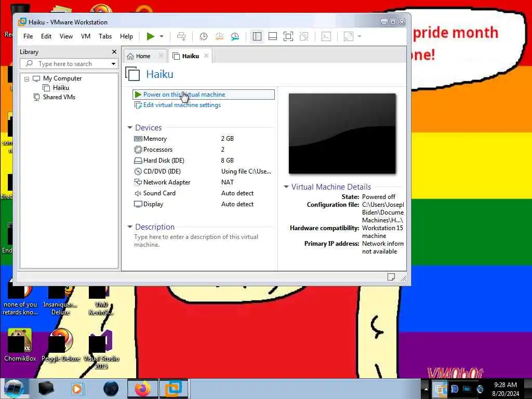
Task: Open the Help menu
Action: 127,36
